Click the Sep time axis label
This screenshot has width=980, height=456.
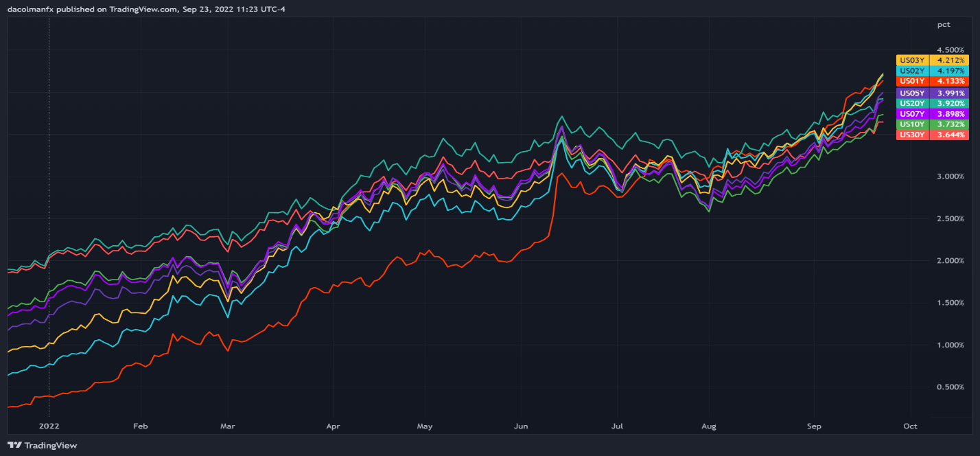(x=814, y=426)
